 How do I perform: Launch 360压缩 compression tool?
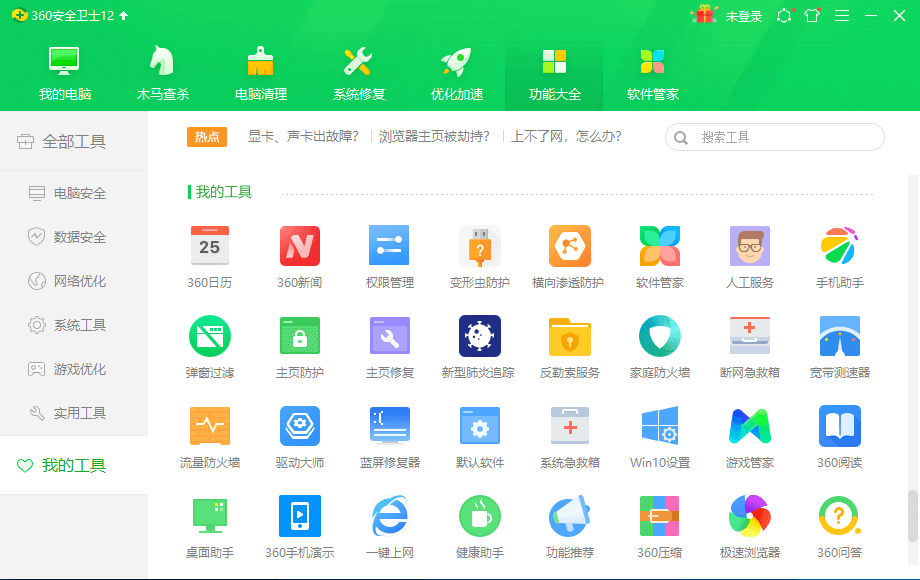tap(659, 527)
